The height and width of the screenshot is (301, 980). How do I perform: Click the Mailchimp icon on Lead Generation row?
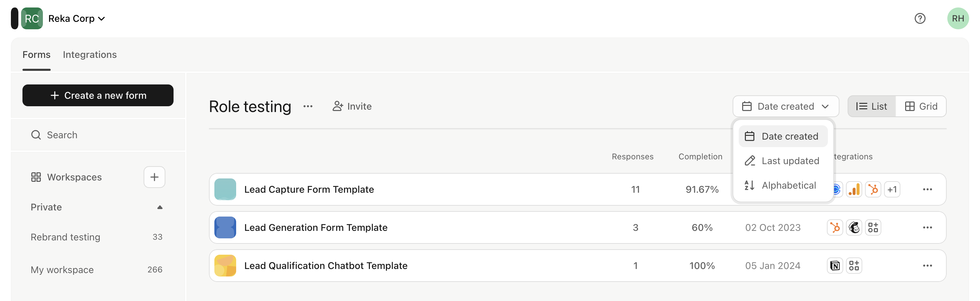854,227
